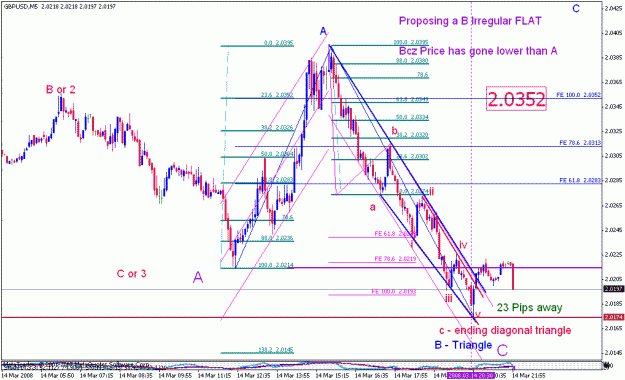Select the 'FE 100.0 2.0352' label on the right
This screenshot has width=625, height=380.
pos(578,95)
